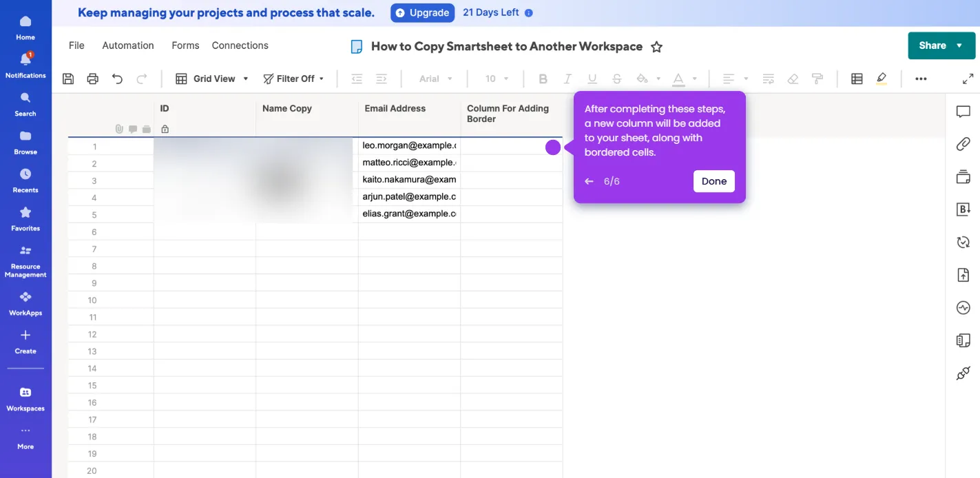Open the Arial font dropdown
Screen dimensions: 980x478
click(x=436, y=79)
